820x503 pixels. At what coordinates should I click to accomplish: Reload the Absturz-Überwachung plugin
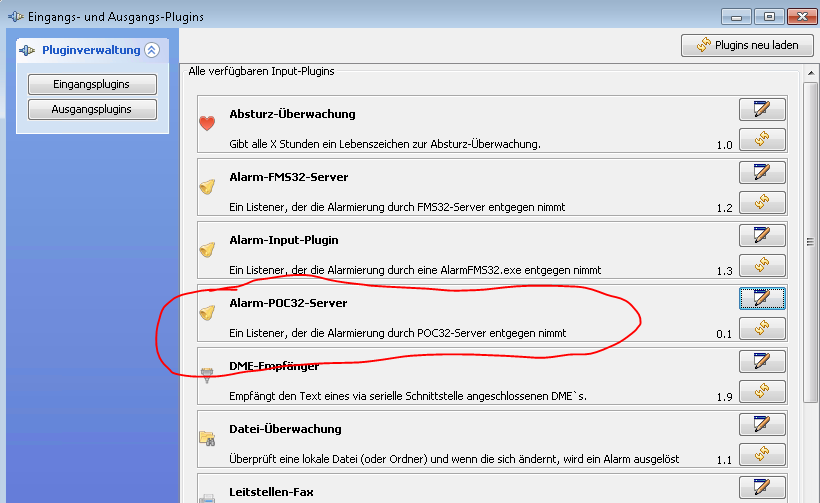[762, 140]
